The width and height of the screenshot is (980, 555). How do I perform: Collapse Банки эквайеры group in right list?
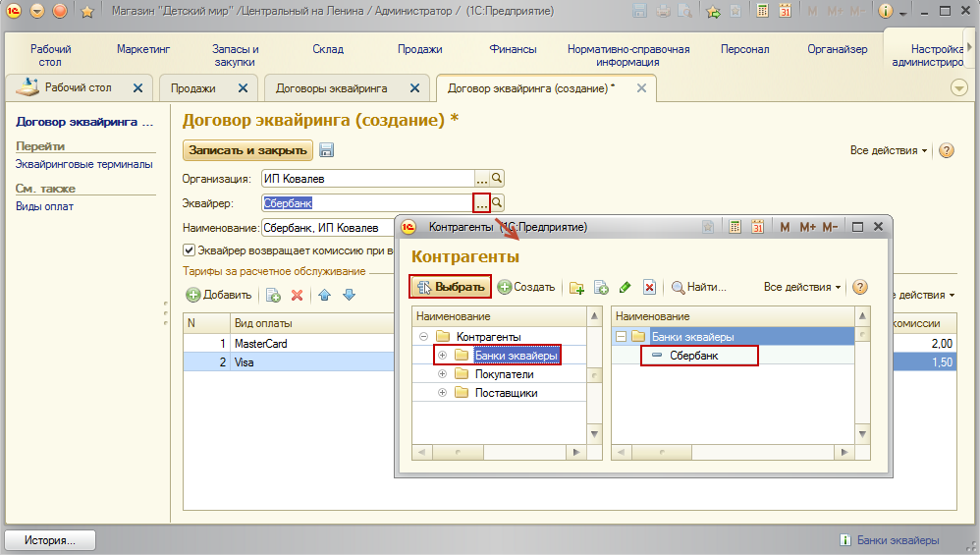click(621, 336)
